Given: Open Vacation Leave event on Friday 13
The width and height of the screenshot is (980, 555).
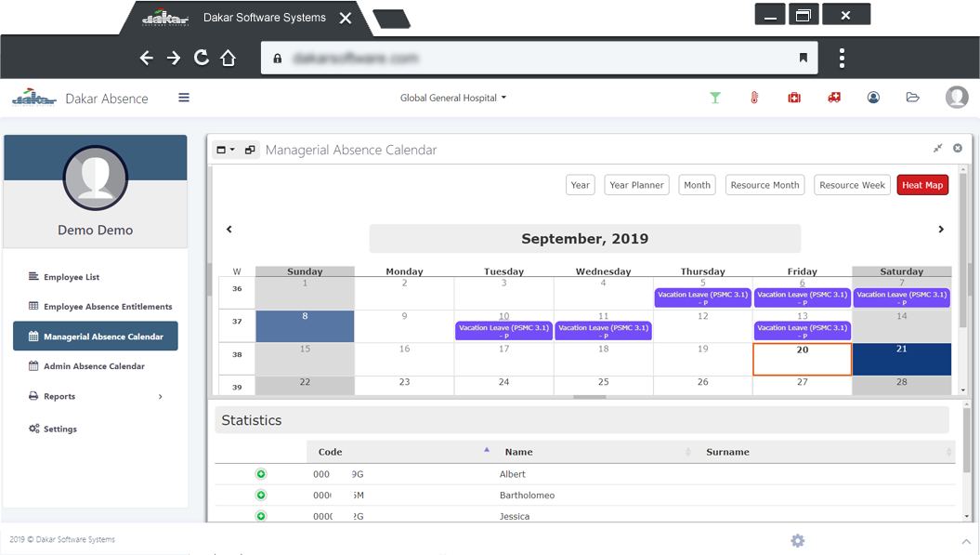Looking at the screenshot, I should pyautogui.click(x=802, y=331).
